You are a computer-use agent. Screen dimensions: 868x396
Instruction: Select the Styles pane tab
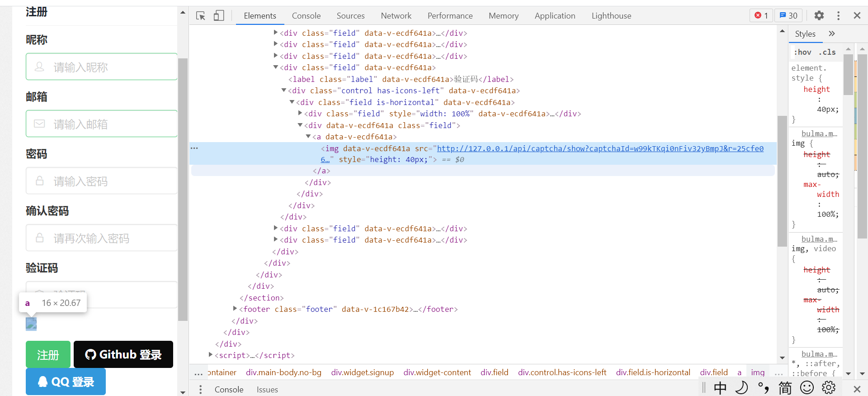(805, 34)
